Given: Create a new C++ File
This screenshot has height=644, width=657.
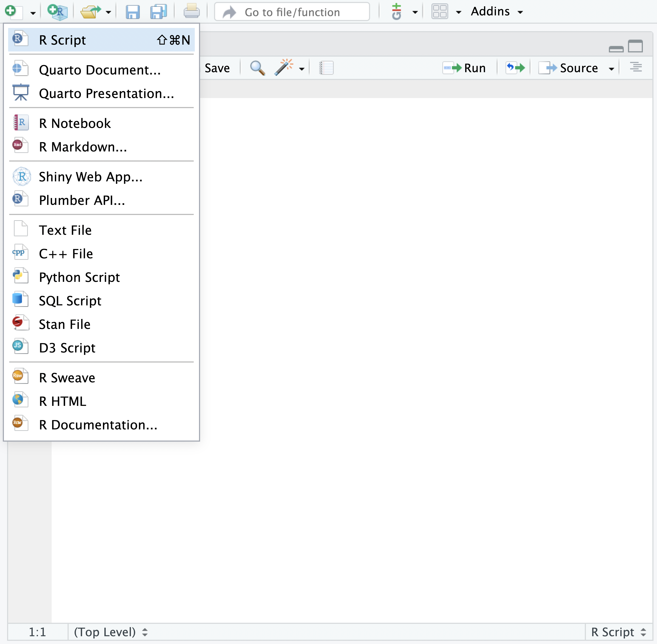Looking at the screenshot, I should [x=101, y=254].
